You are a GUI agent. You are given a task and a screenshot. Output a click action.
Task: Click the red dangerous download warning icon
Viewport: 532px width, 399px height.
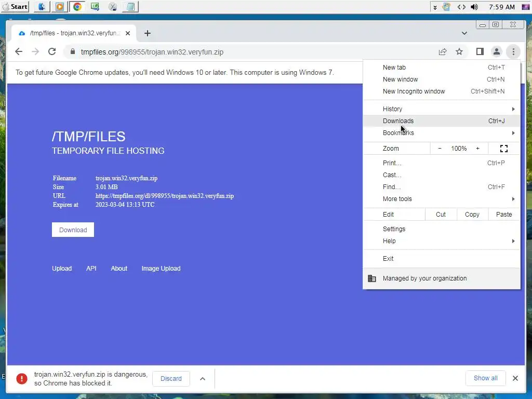click(22, 379)
